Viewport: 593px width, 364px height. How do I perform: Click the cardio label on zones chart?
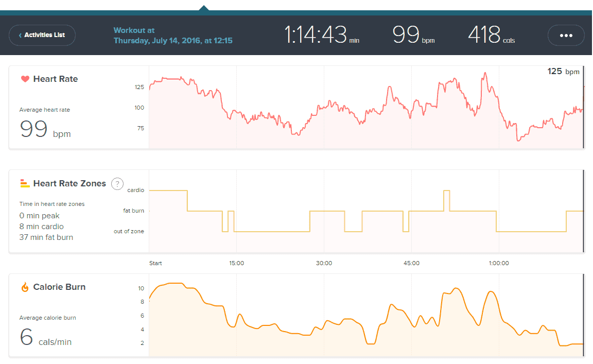(x=135, y=190)
